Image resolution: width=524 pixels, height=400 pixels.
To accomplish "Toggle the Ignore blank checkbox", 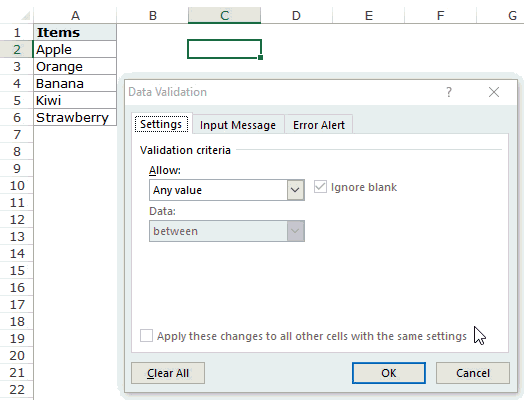I will 320,187.
